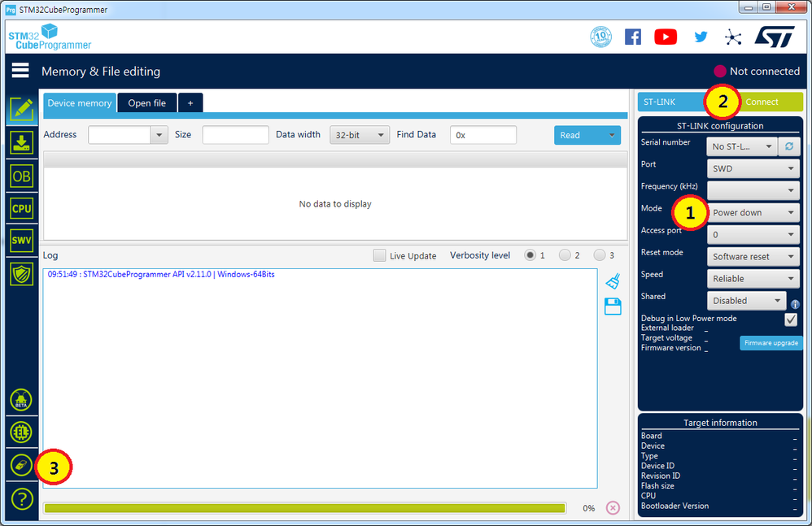Open Speed Reliable dropdown

coord(753,279)
